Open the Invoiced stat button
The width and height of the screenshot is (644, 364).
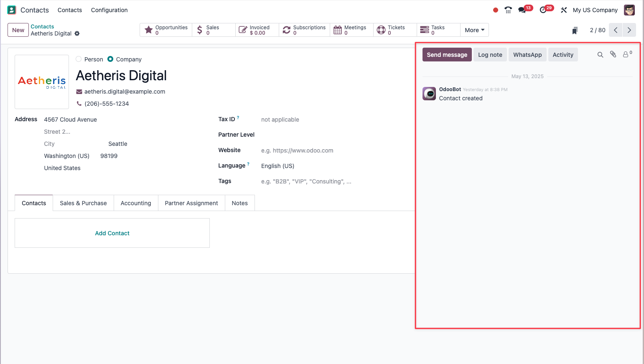[x=257, y=30]
